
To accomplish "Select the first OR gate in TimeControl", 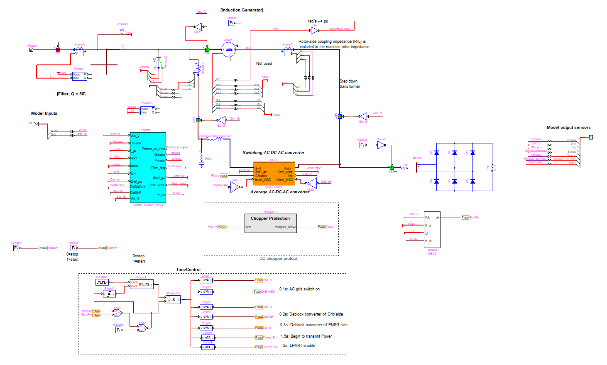I will 118,312.
